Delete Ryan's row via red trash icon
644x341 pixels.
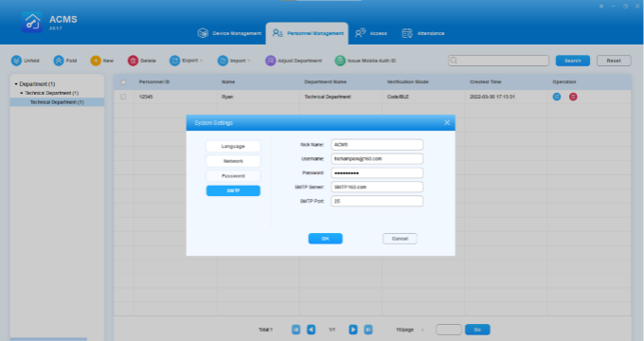click(573, 97)
